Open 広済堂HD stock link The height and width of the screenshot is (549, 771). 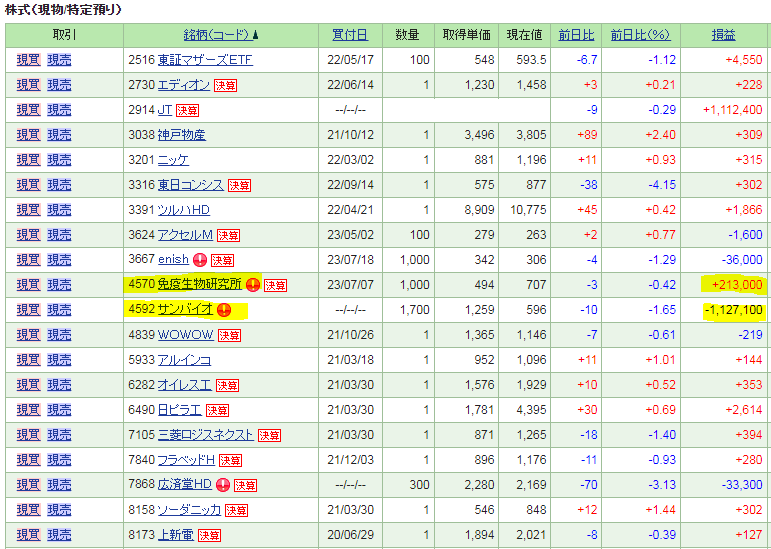(x=185, y=485)
